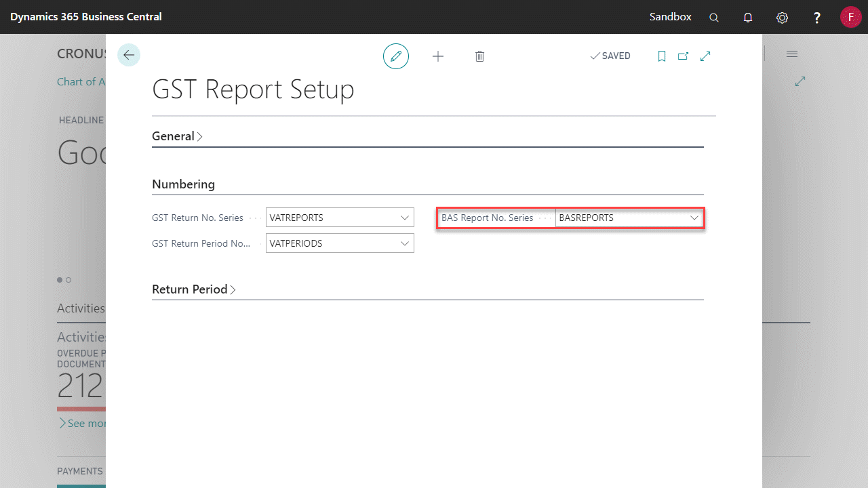Image resolution: width=868 pixels, height=488 pixels.
Task: Click Chart of Accounts link in background
Action: pos(81,81)
